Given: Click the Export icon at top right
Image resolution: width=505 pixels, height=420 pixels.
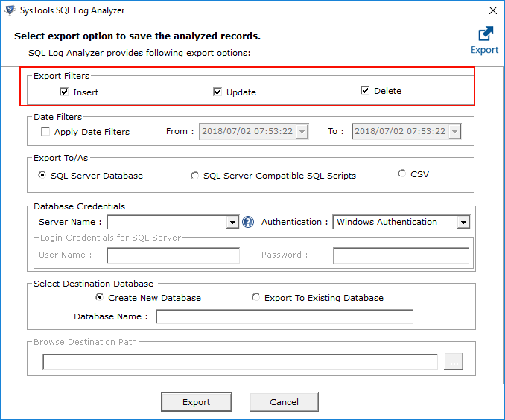Looking at the screenshot, I should click(x=485, y=34).
